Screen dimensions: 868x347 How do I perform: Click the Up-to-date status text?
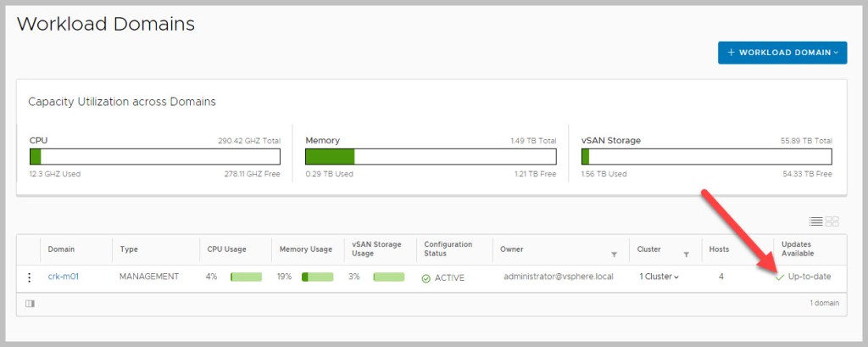811,277
